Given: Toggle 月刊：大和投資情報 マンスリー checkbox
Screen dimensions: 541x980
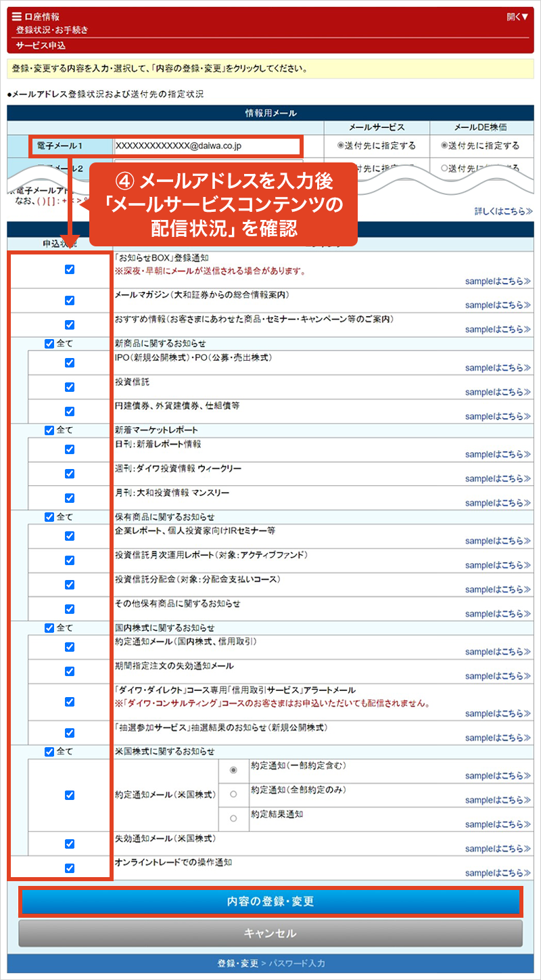Looking at the screenshot, I should (x=69, y=497).
